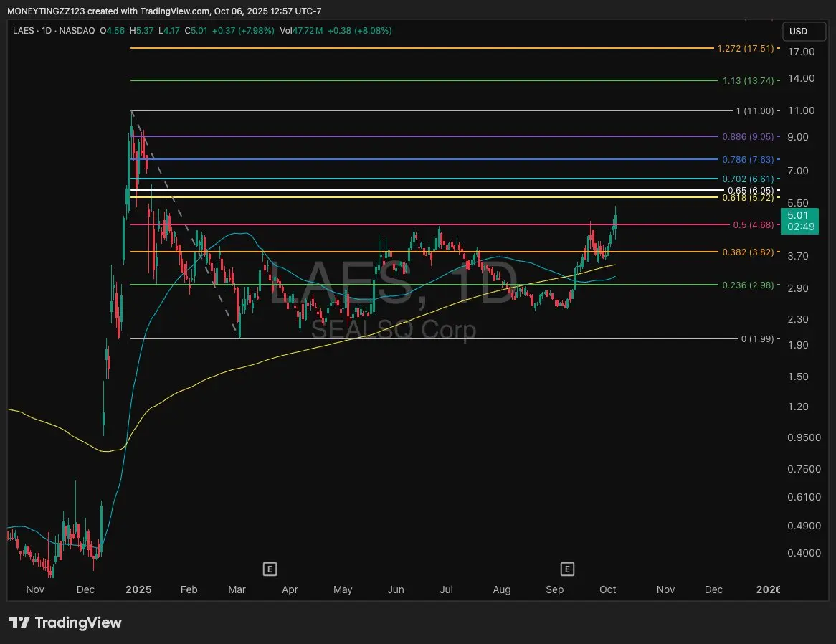This screenshot has width=836, height=644.
Task: Click the TradingView logo at bottom left
Action: 65,622
